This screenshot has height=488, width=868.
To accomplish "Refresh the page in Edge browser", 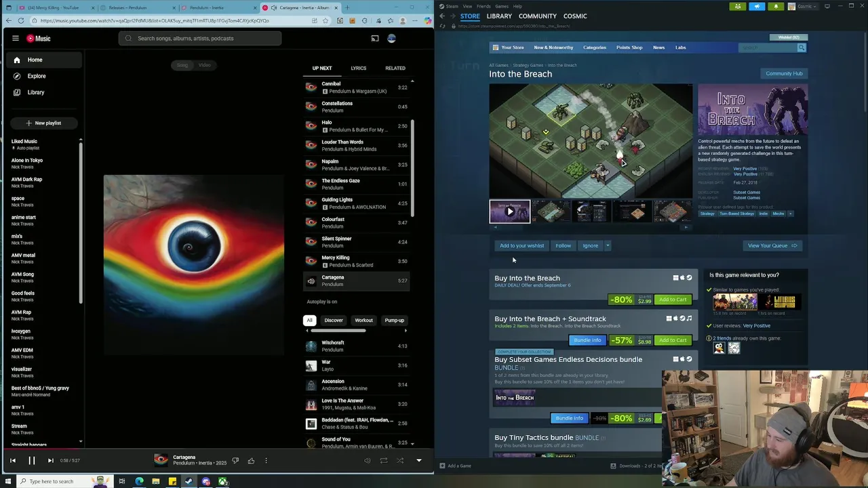I will tap(21, 20).
